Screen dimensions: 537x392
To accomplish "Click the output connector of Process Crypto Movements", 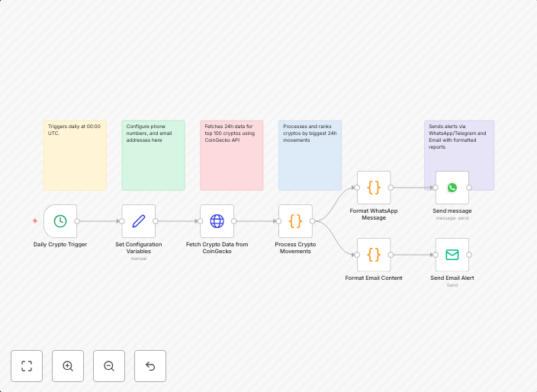I will [x=312, y=221].
